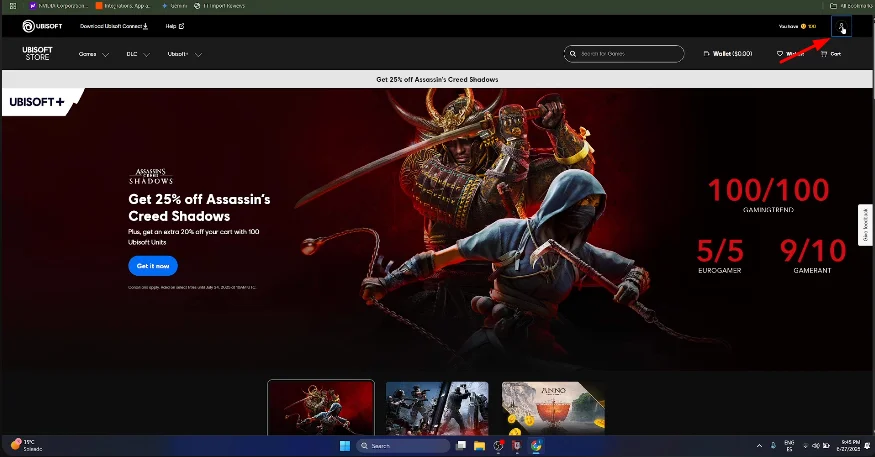Click the Search for Games field
Image resolution: width=875 pixels, height=457 pixels.
624,54
